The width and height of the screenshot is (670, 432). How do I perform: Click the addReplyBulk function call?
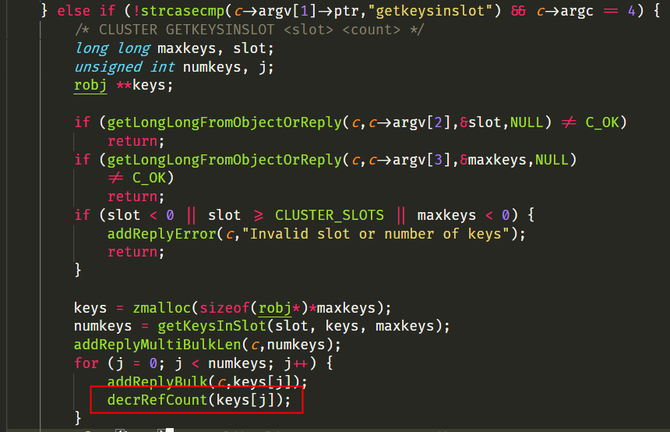[x=151, y=382]
